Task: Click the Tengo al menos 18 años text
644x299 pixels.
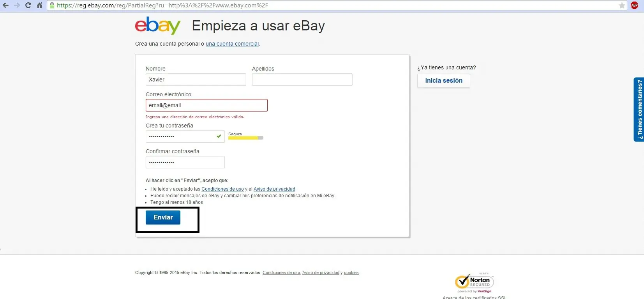Action: point(176,202)
